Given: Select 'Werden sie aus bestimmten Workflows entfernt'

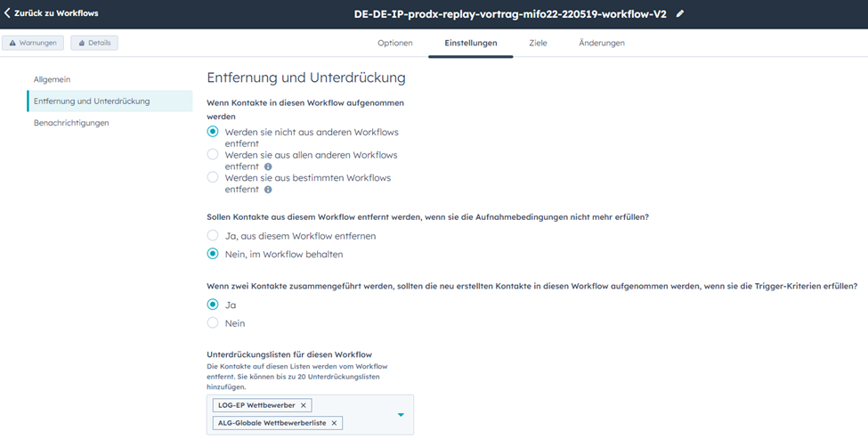Looking at the screenshot, I should click(x=213, y=177).
